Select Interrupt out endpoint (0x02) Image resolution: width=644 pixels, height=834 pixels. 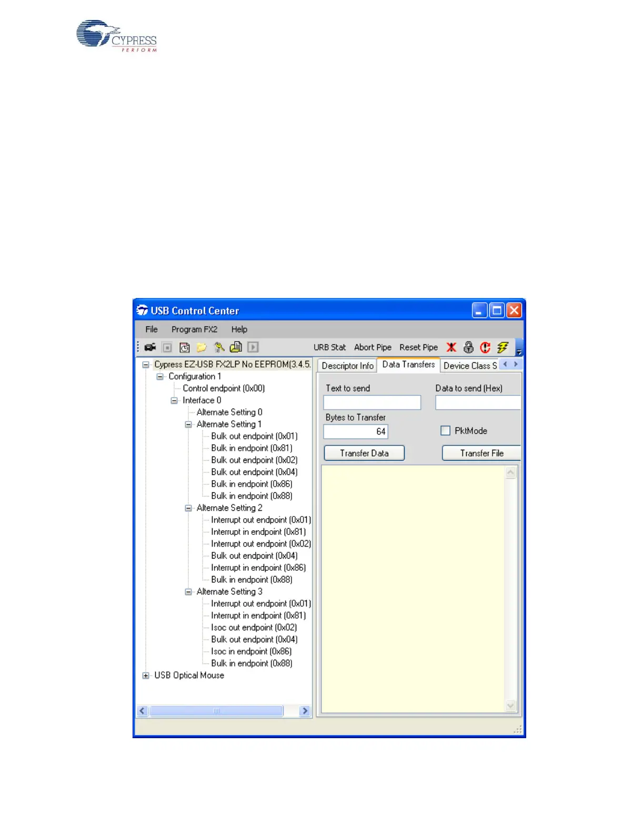click(261, 544)
